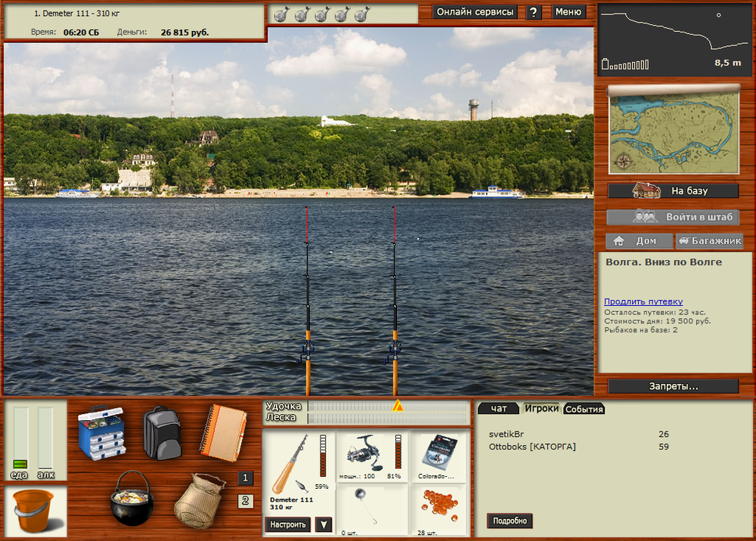Click the rod tension indicator bar
Viewport: 756px width, 541px height.
(x=388, y=407)
